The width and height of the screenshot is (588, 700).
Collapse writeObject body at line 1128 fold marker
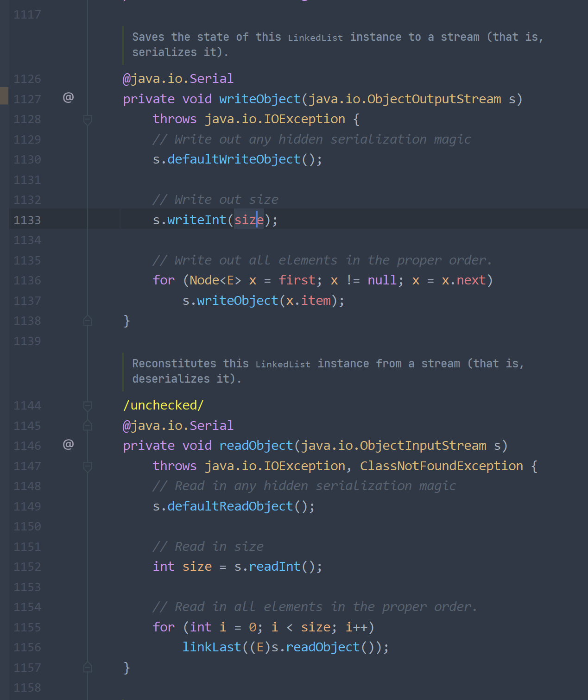coord(88,120)
